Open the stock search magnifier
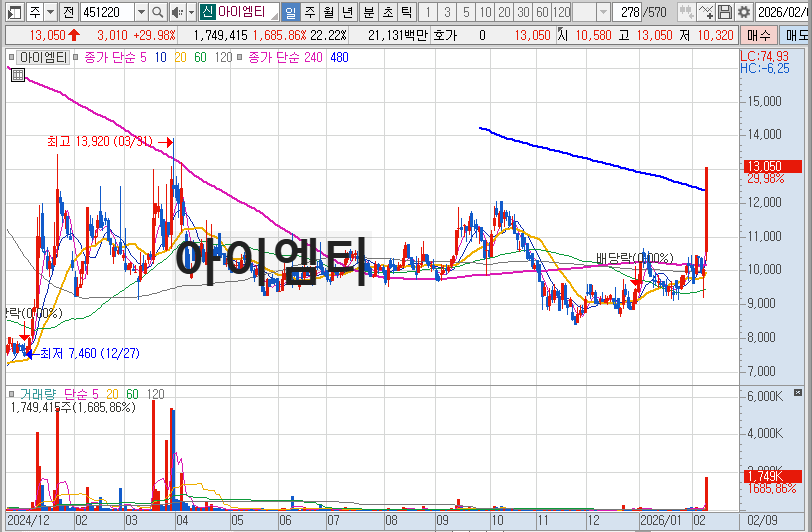Image resolution: width=812 pixels, height=532 pixels. 158,11
